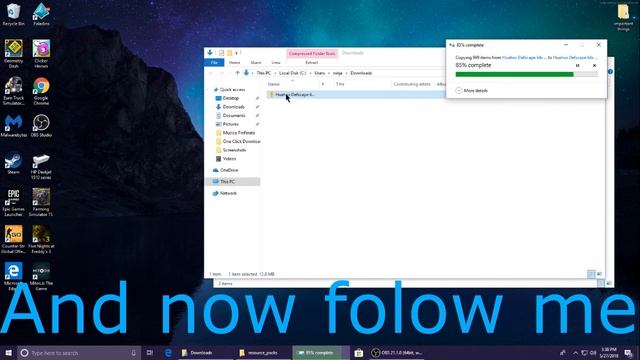640x360 pixels.
Task: Open Microsoft Edge from the taskbar
Action: [x=168, y=353]
